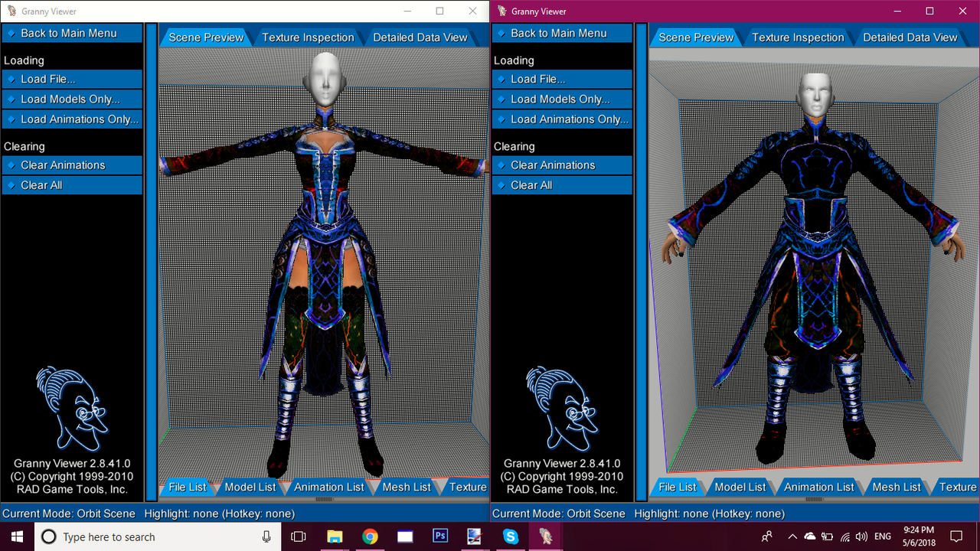Click the Type here to search box
This screenshot has height=551, width=980.
pyautogui.click(x=157, y=537)
